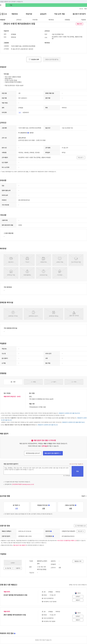
Task: Jump to 근무조건 section tab
Action: (19, 20)
